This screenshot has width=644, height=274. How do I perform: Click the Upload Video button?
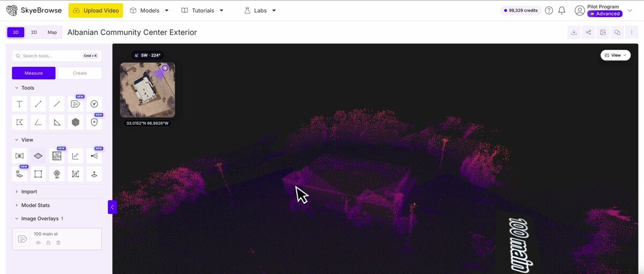(x=96, y=10)
